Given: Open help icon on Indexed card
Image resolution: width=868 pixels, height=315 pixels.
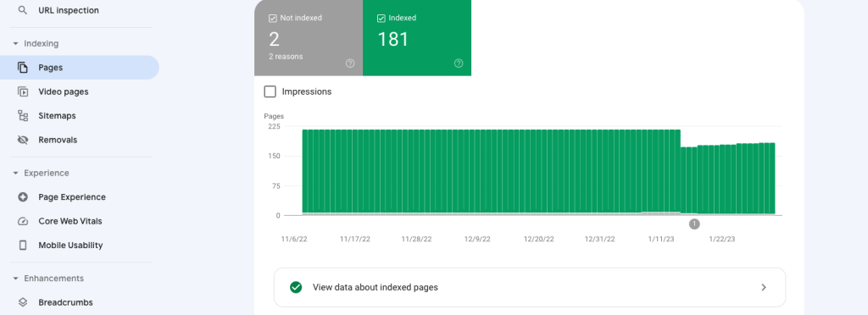Looking at the screenshot, I should click(459, 64).
